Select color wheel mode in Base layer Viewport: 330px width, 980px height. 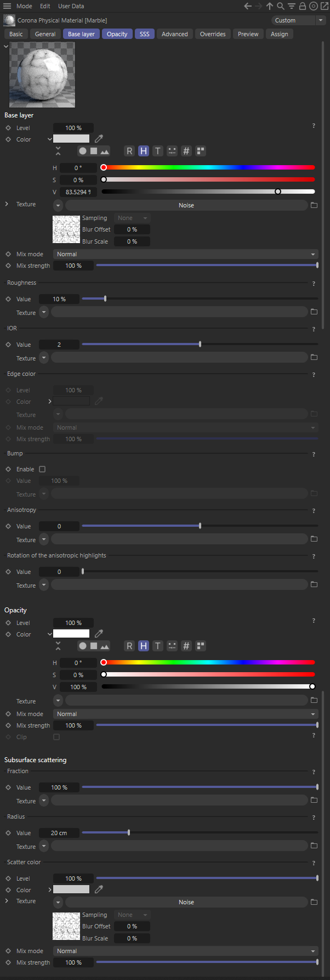(x=83, y=151)
